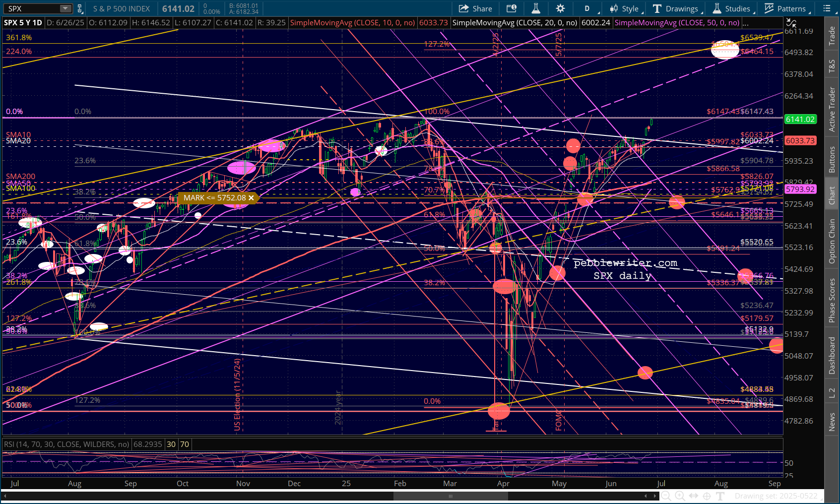Click the Share chart button
Screen dimensions: 840x504
tap(475, 8)
